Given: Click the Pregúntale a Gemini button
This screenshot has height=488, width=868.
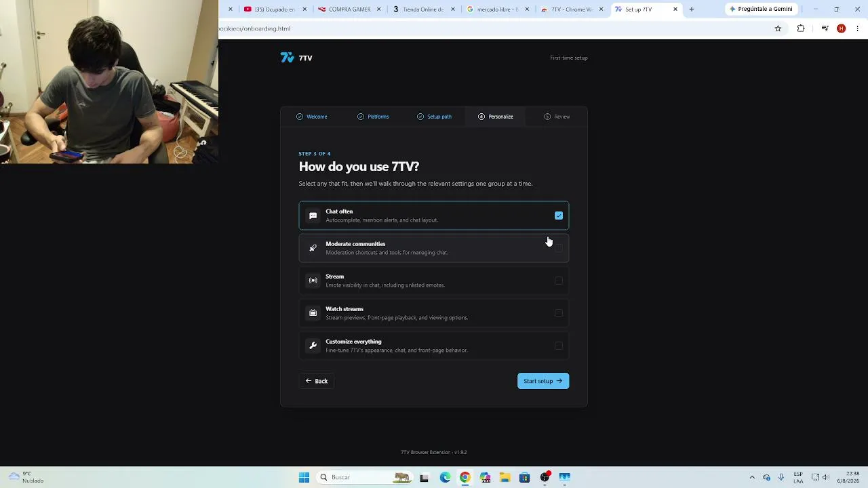Looking at the screenshot, I should pyautogui.click(x=761, y=9).
